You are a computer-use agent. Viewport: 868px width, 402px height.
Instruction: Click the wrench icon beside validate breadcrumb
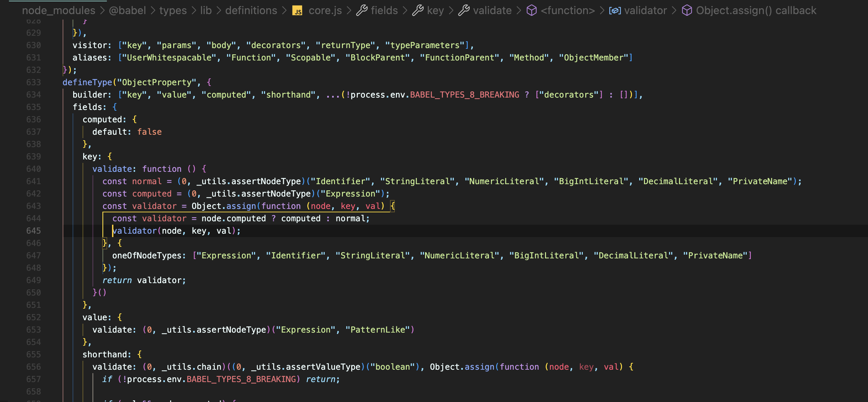tap(464, 11)
